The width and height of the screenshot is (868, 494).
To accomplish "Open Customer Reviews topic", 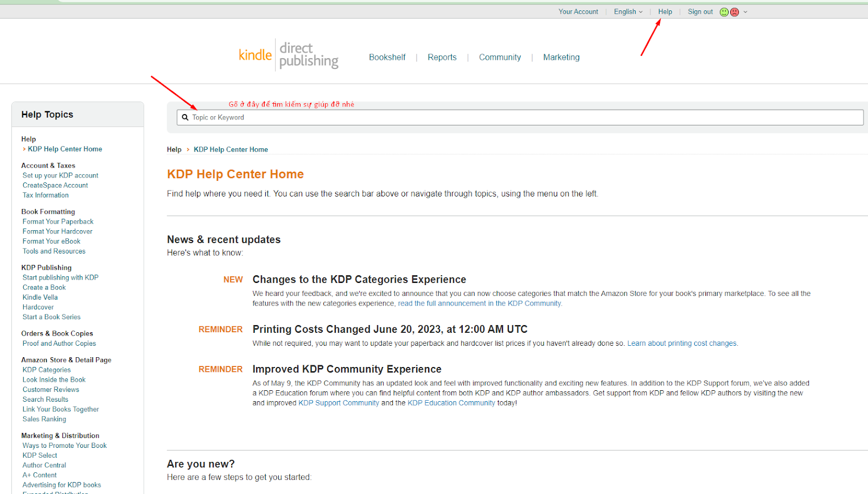I will [51, 389].
